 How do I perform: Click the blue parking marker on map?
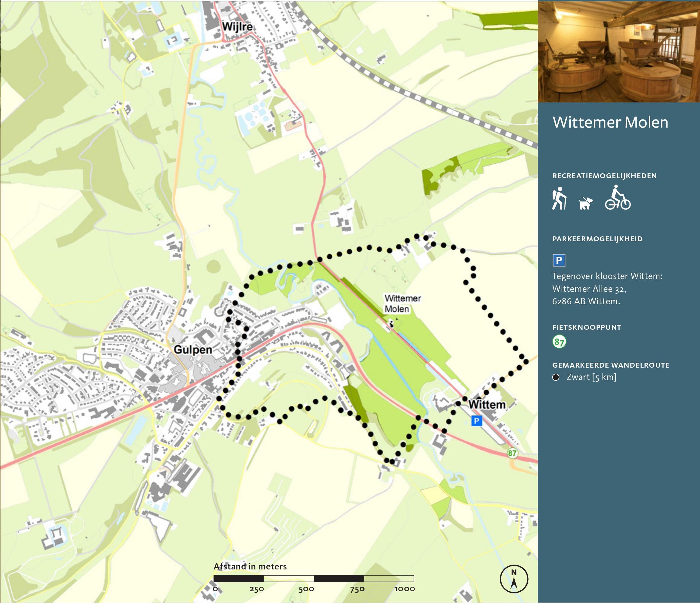click(476, 421)
